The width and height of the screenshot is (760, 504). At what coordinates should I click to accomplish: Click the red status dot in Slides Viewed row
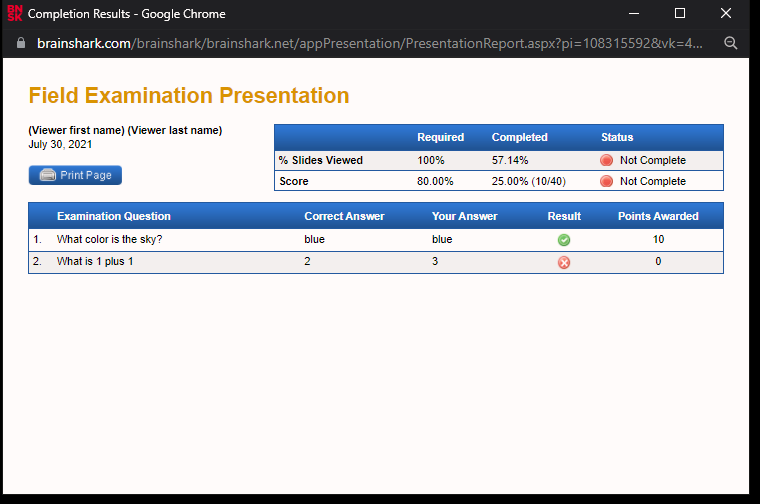pyautogui.click(x=606, y=160)
